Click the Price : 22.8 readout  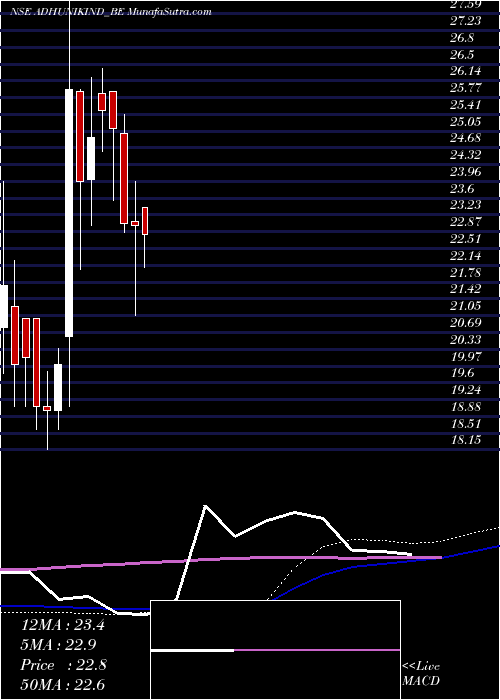pos(62,665)
